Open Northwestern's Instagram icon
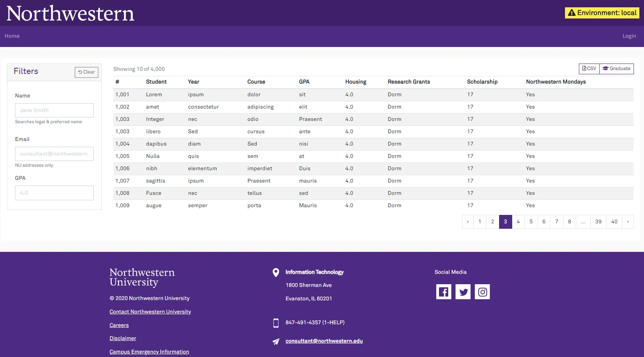Viewport: 644px width, 357px height. (482, 292)
